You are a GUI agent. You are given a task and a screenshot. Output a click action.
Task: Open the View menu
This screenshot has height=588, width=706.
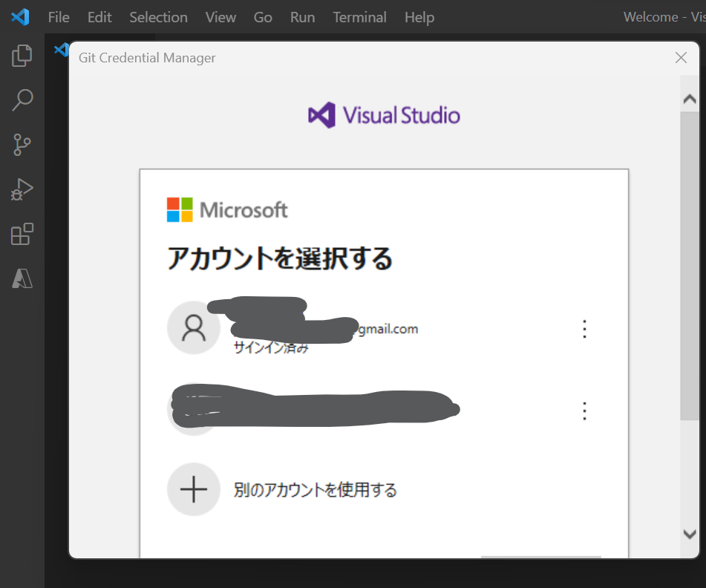220,17
